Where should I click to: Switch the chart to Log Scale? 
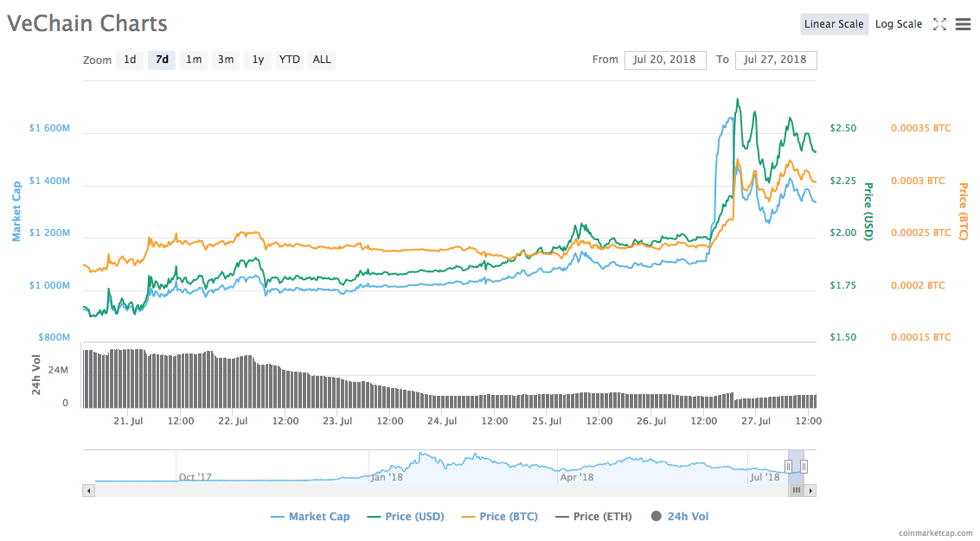[898, 24]
